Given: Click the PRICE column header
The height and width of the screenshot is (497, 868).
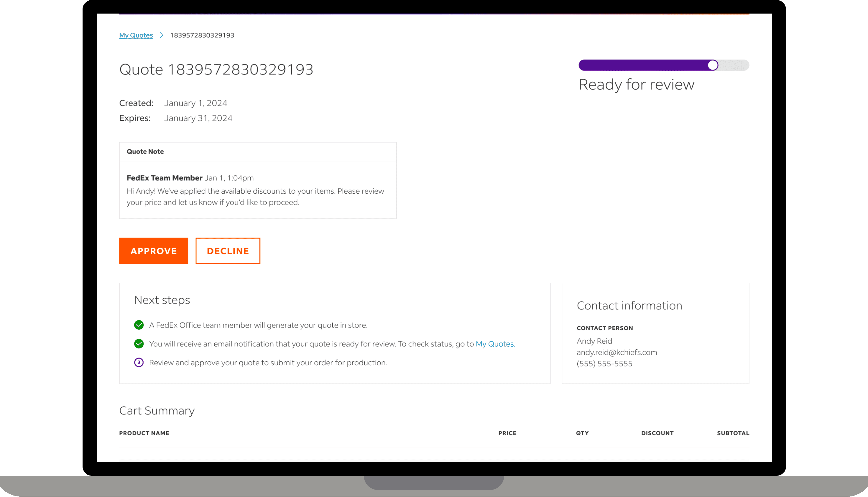Looking at the screenshot, I should click(x=507, y=433).
